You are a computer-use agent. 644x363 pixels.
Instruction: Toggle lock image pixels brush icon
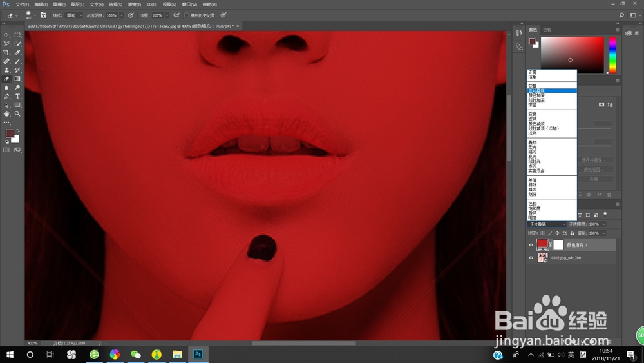pyautogui.click(x=550, y=233)
